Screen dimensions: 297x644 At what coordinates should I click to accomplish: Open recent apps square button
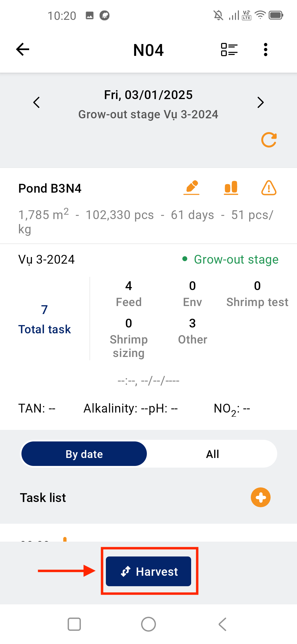(74, 624)
